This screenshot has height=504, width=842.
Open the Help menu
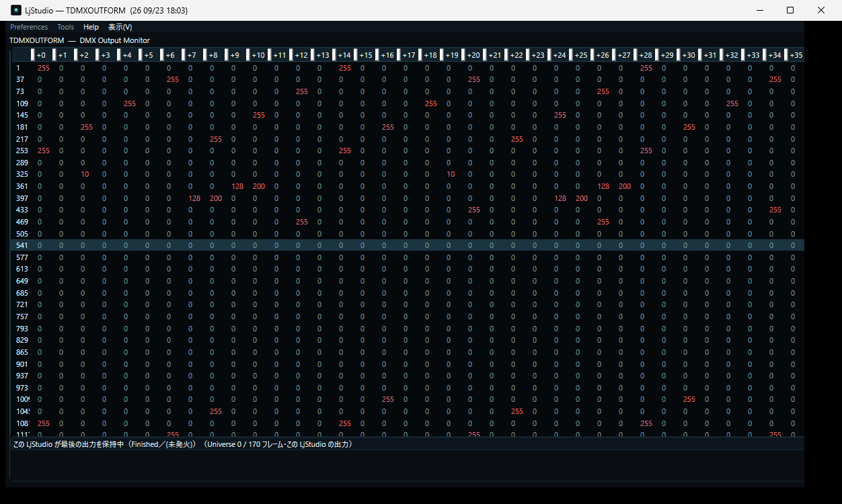[x=91, y=27]
